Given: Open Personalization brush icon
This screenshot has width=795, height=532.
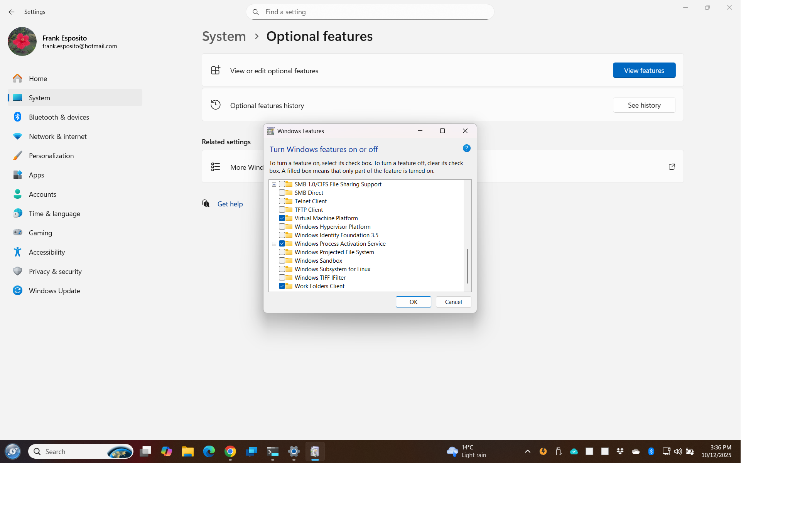Looking at the screenshot, I should coord(17,155).
